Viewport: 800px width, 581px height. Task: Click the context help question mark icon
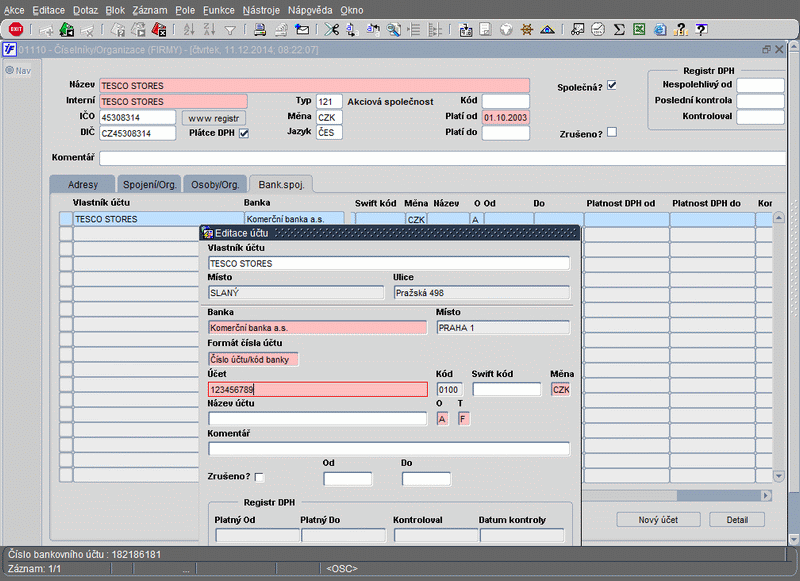tap(702, 30)
